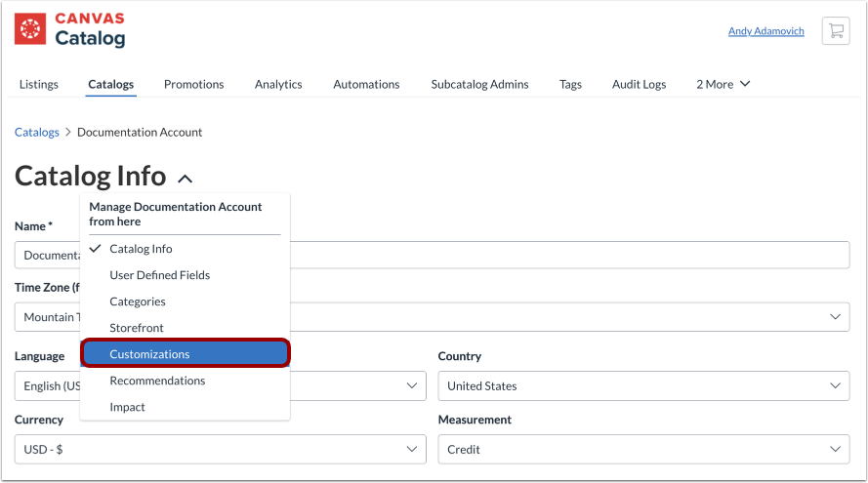Open the Currency dropdown

point(220,450)
